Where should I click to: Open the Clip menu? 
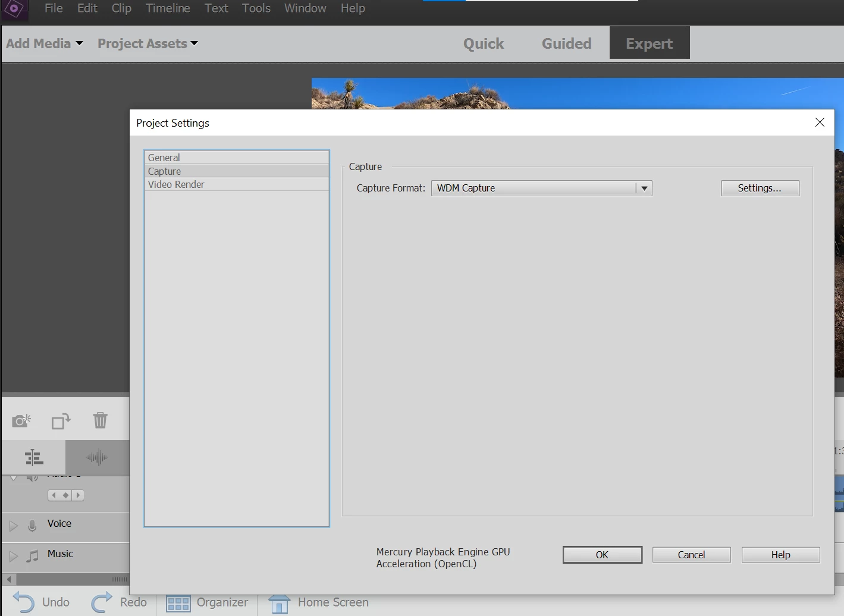(121, 8)
